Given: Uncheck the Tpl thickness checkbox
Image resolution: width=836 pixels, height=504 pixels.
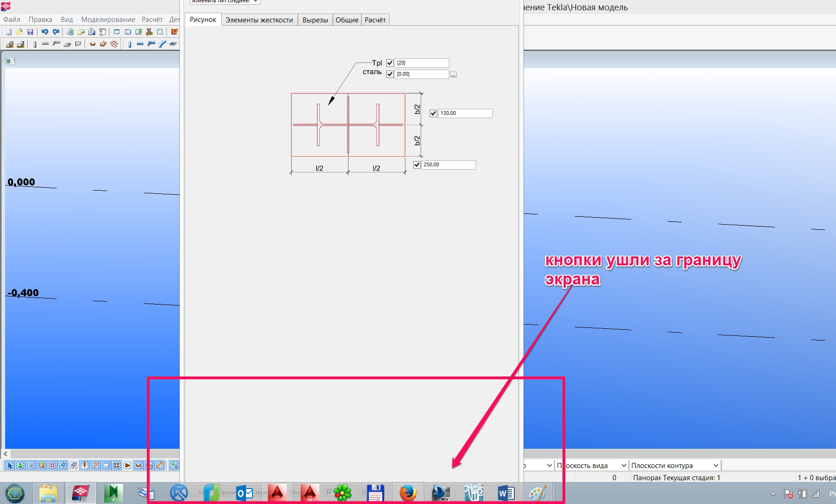Looking at the screenshot, I should pos(390,63).
